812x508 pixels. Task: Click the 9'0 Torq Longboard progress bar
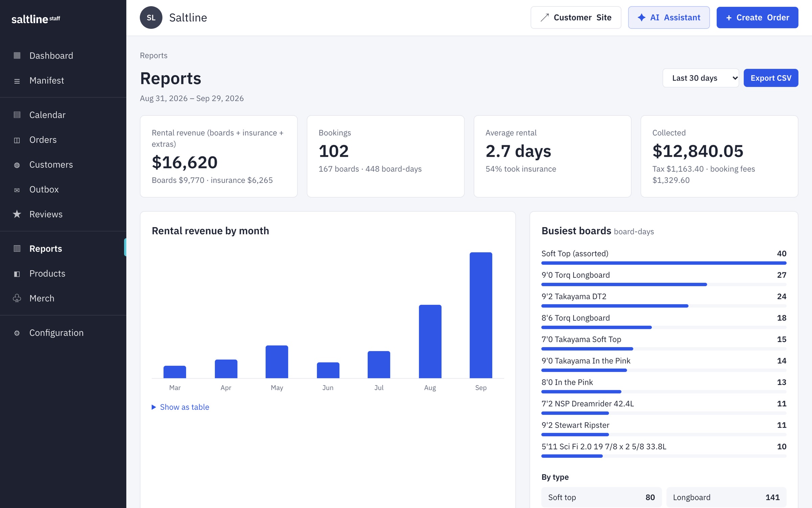[664, 284]
